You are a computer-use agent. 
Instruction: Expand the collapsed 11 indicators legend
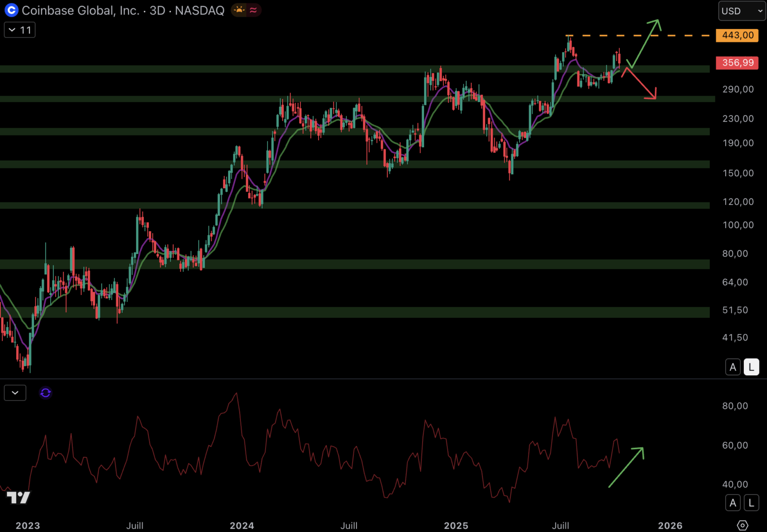coord(20,30)
